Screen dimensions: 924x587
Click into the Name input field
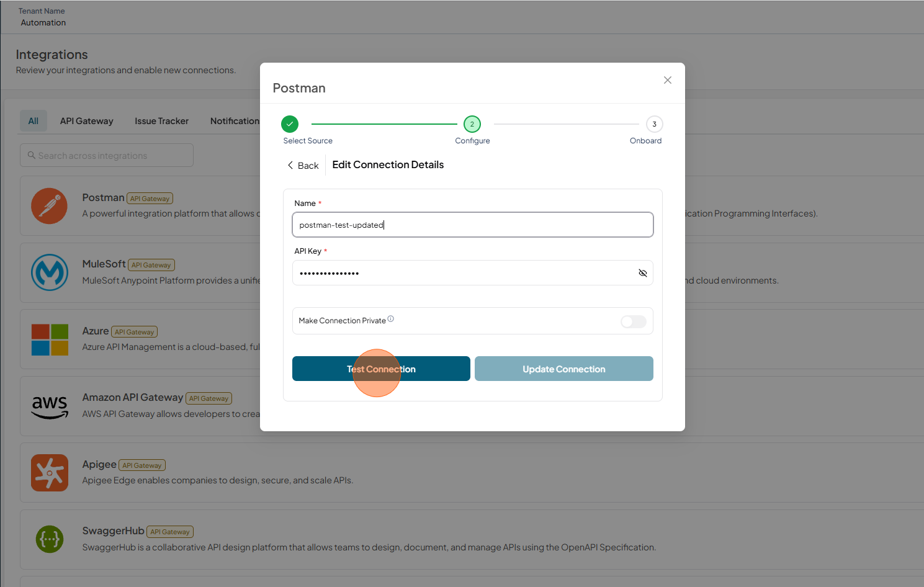point(473,225)
